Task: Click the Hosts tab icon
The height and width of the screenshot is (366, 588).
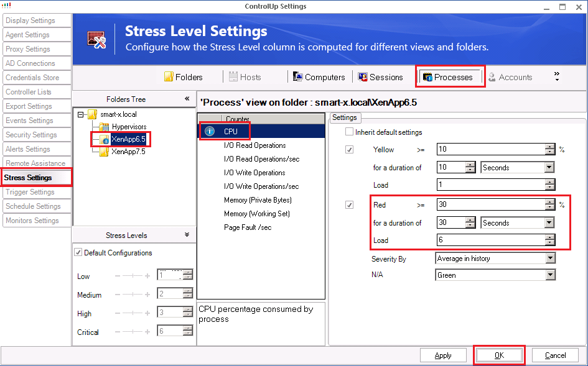Action: pos(233,77)
